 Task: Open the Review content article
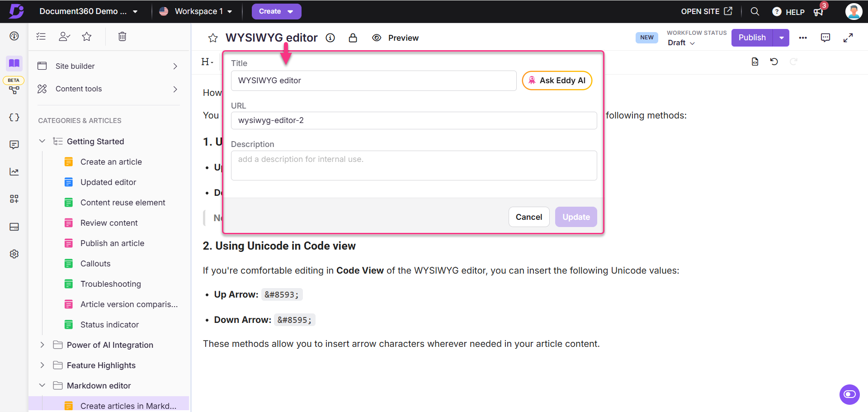tap(109, 223)
